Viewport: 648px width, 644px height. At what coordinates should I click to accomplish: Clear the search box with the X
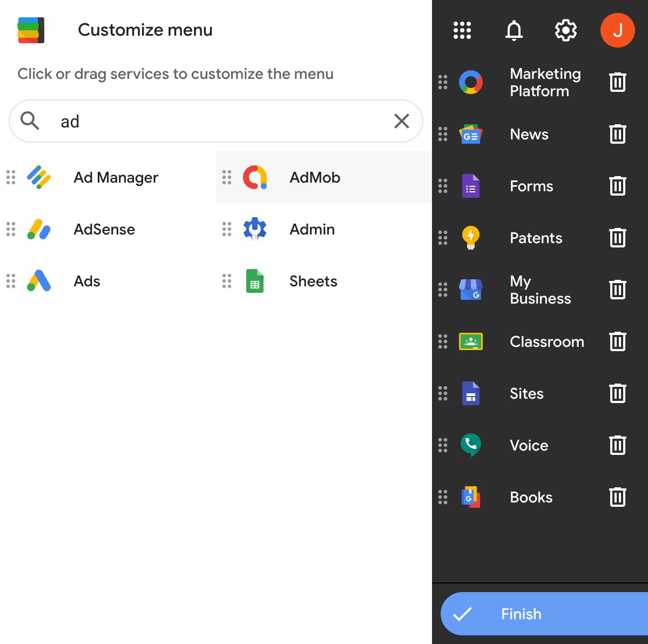402,121
